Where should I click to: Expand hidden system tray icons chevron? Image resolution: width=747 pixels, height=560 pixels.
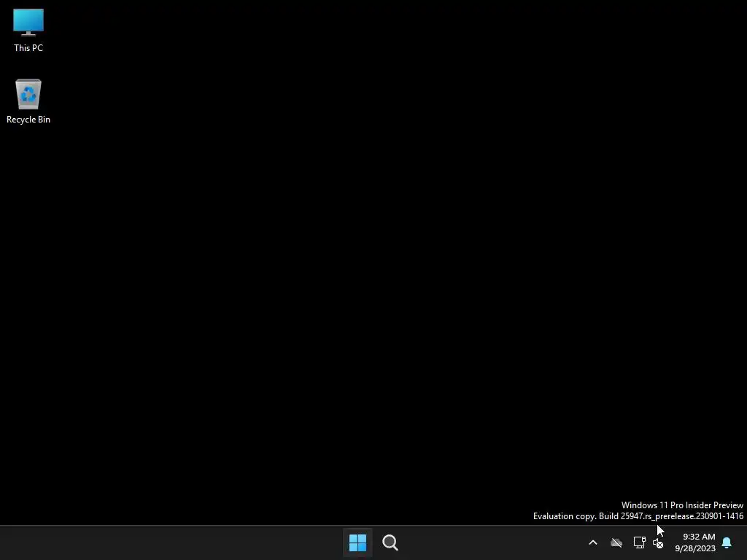click(x=593, y=542)
